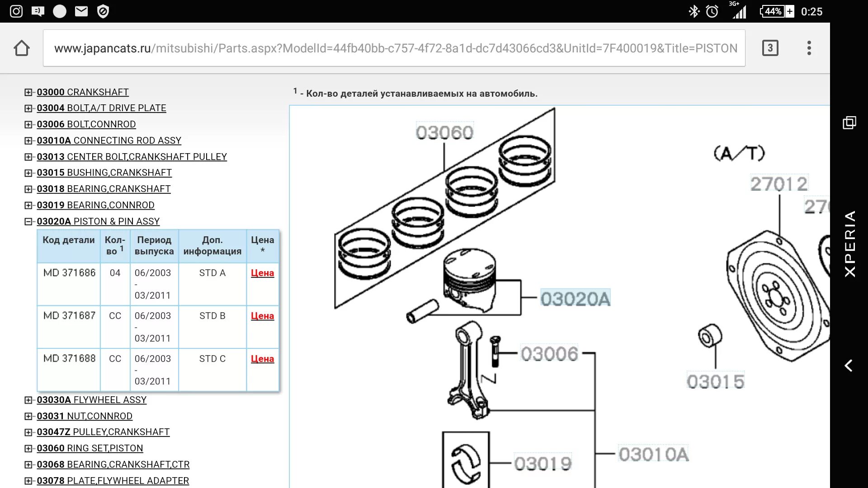Click Цена link for MD 371687
This screenshot has width=868, height=488.
(x=262, y=316)
